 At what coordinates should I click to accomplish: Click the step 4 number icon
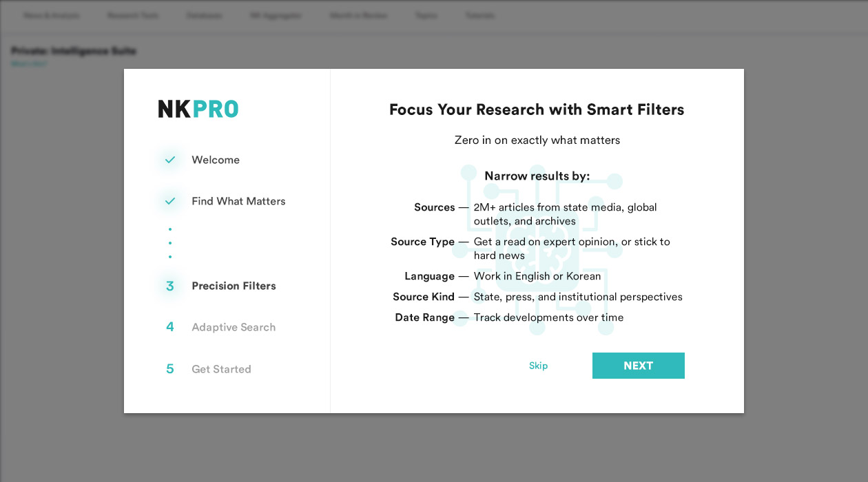(x=170, y=327)
